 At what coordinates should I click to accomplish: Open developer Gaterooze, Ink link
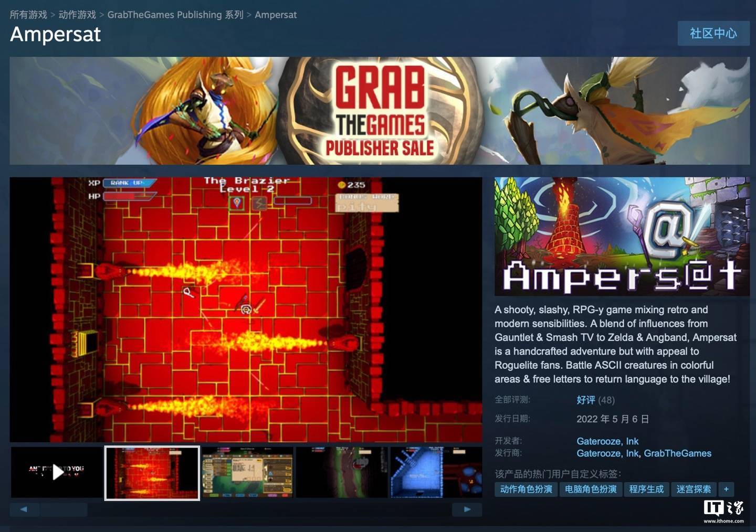[607, 441]
